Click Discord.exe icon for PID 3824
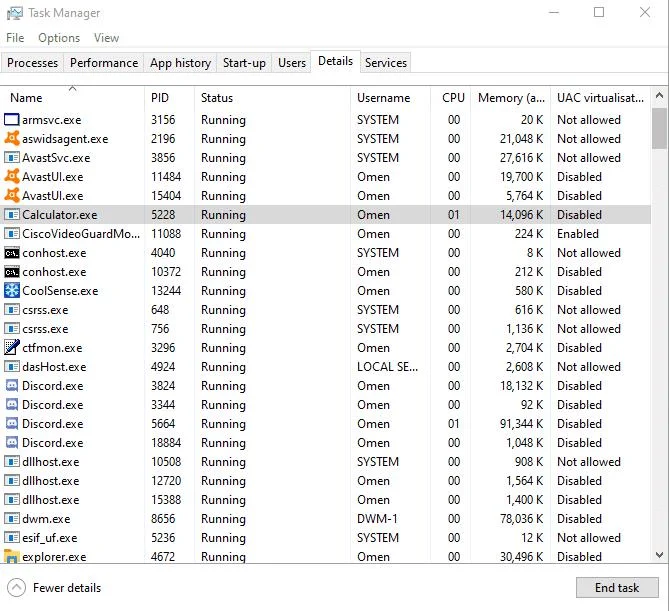This screenshot has height=611, width=669. [12, 386]
